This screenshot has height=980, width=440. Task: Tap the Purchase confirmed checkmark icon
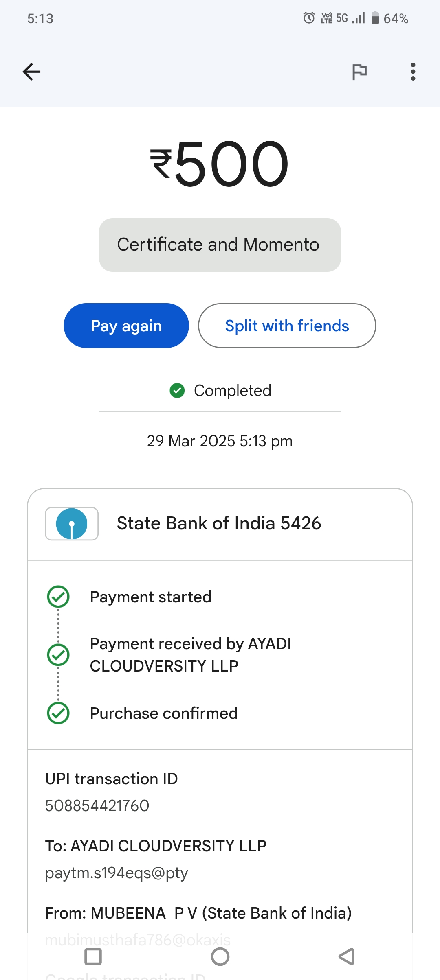58,713
